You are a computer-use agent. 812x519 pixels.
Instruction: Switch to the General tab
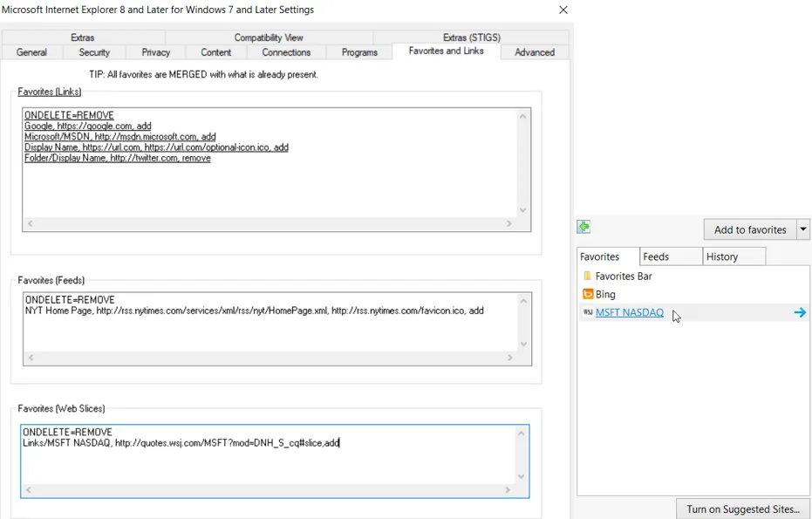pos(31,52)
